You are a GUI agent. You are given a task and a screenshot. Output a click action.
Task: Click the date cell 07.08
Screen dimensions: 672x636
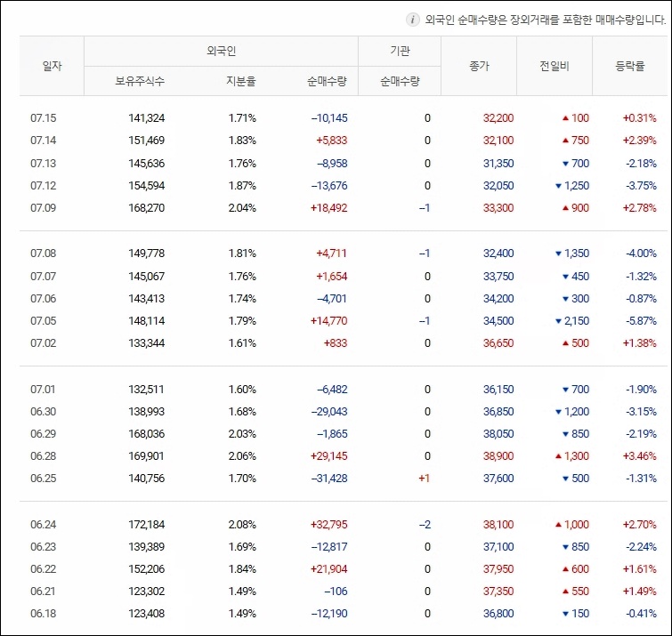point(44,254)
